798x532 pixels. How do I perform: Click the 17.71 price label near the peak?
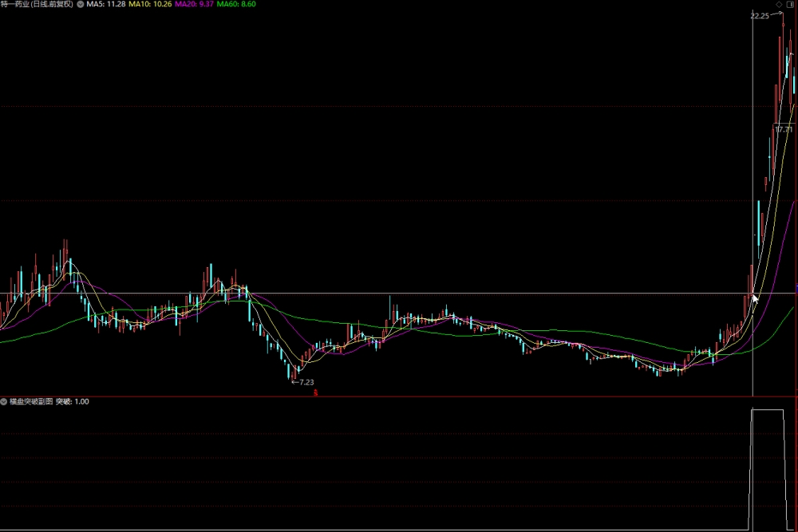(784, 129)
